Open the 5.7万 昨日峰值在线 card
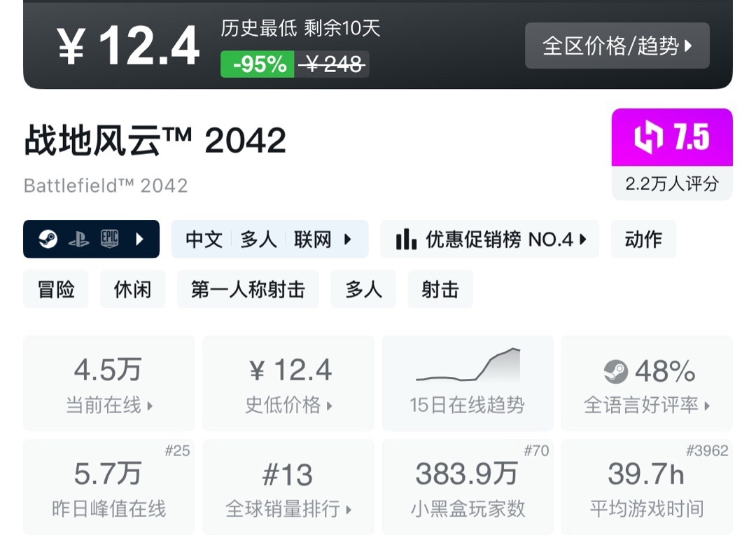Screen dimensions: 756x540 point(109,487)
